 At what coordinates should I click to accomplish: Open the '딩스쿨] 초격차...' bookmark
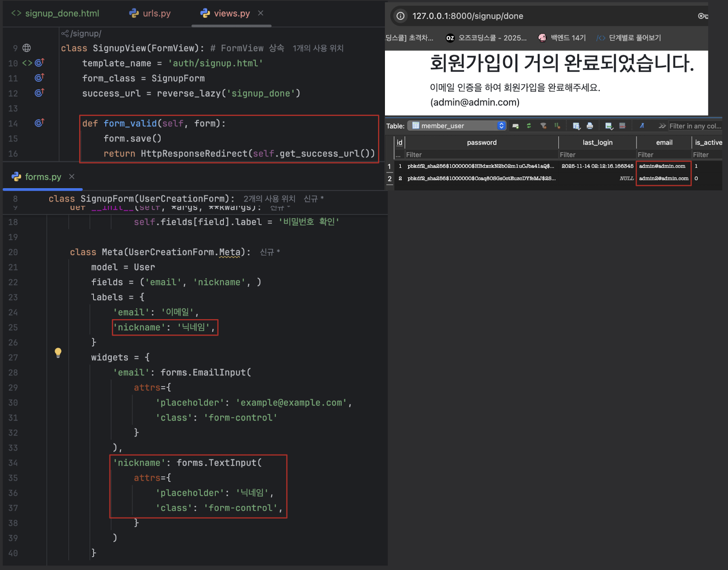point(409,38)
